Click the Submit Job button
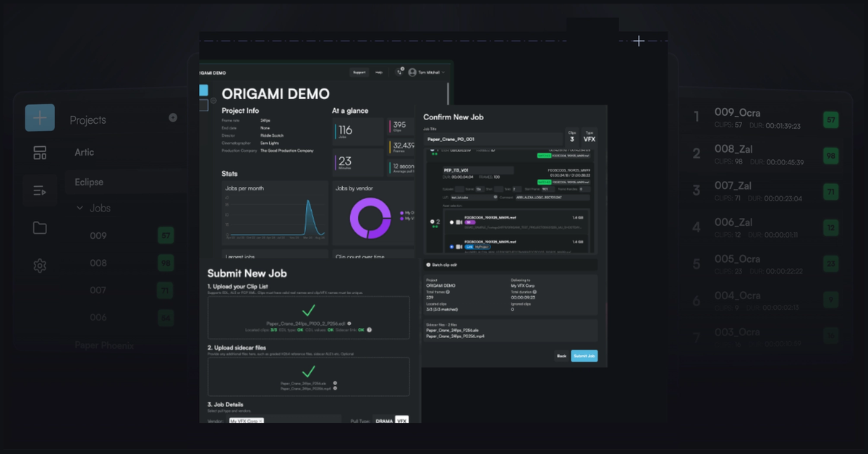Viewport: 868px width, 454px height. click(584, 356)
